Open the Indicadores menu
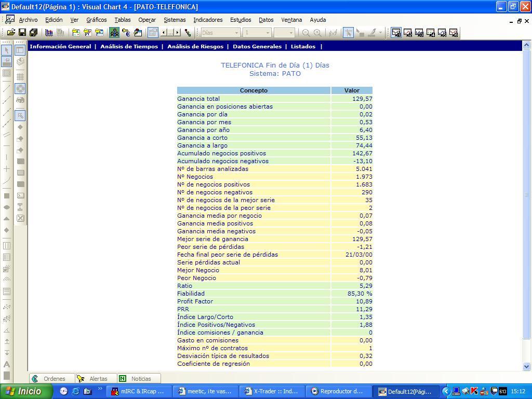The height and width of the screenshot is (399, 532). [208, 20]
